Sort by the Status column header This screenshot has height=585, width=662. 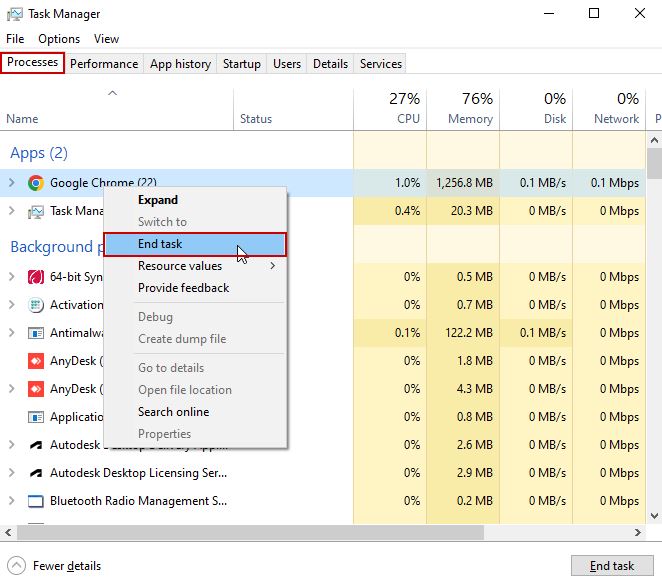293,109
